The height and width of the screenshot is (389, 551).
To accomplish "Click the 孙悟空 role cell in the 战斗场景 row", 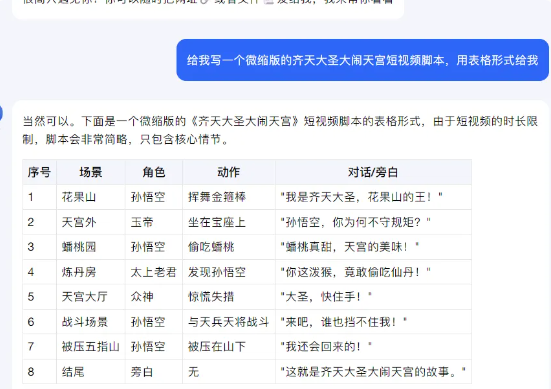I will 154,322.
